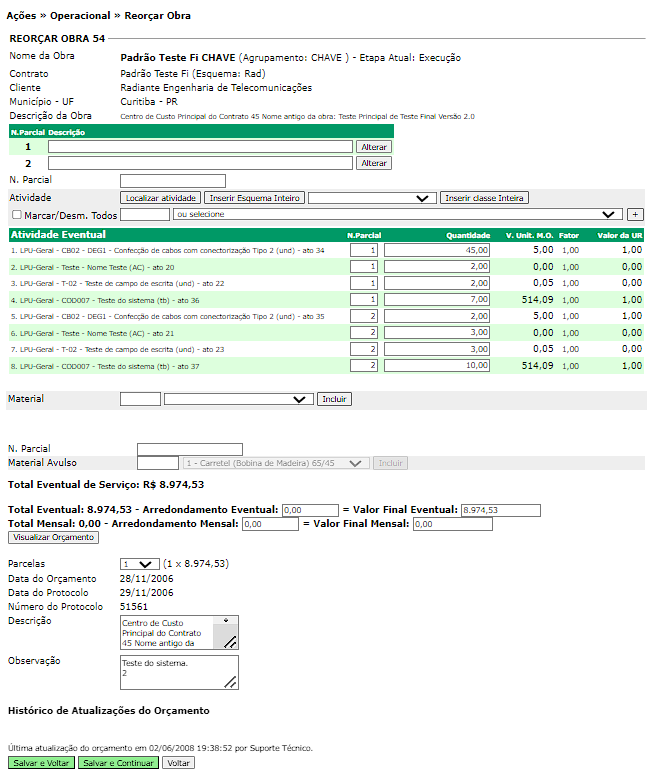The image size is (664, 770).
Task: Click the green Salvar e Voltar button
Action: [x=41, y=762]
